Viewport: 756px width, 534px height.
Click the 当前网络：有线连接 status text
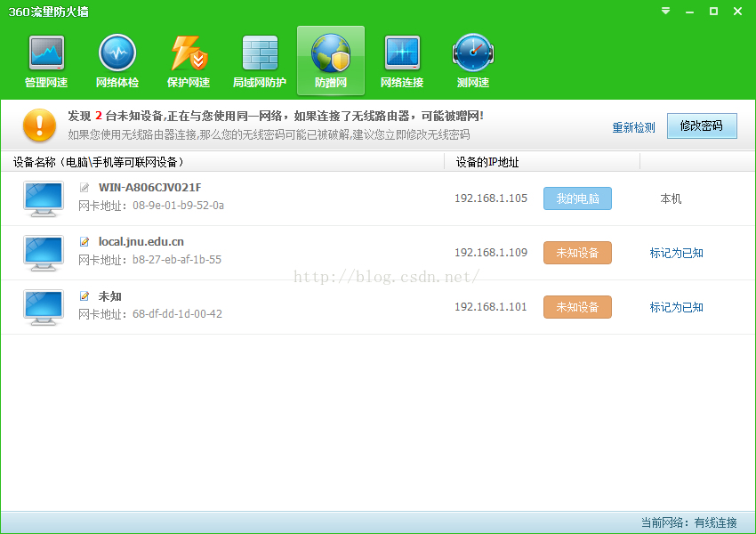(689, 522)
